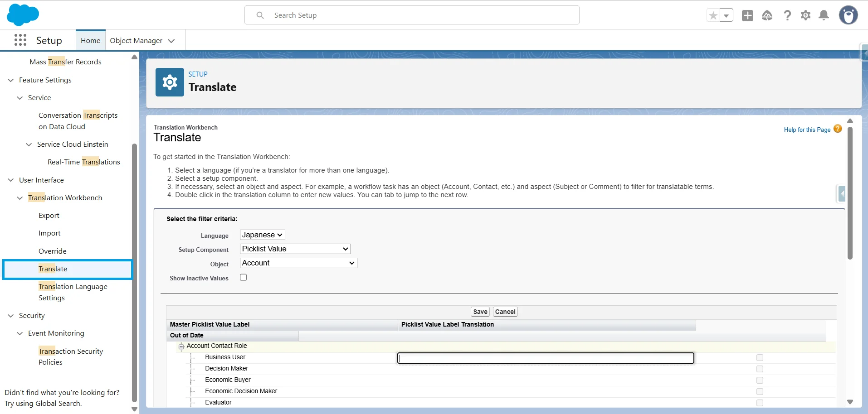Open the help question mark icon
Viewport: 868px width, 414px height.
tap(787, 15)
